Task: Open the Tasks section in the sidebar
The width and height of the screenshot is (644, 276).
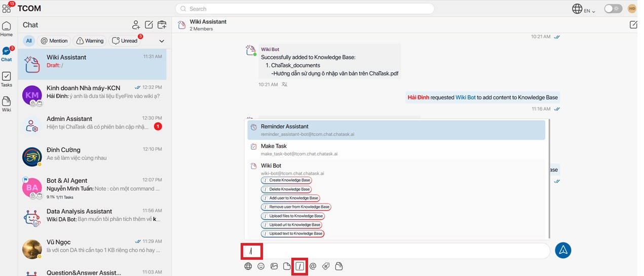Action: (x=7, y=80)
